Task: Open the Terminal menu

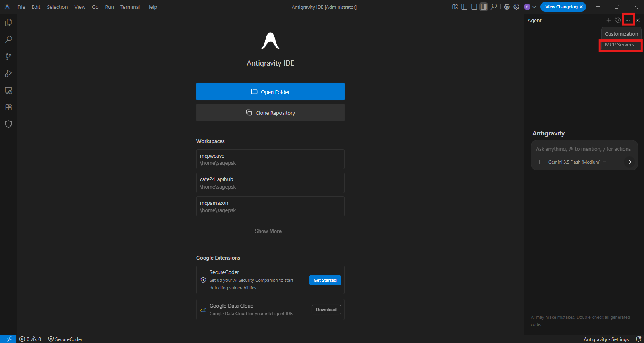Action: 130,7
